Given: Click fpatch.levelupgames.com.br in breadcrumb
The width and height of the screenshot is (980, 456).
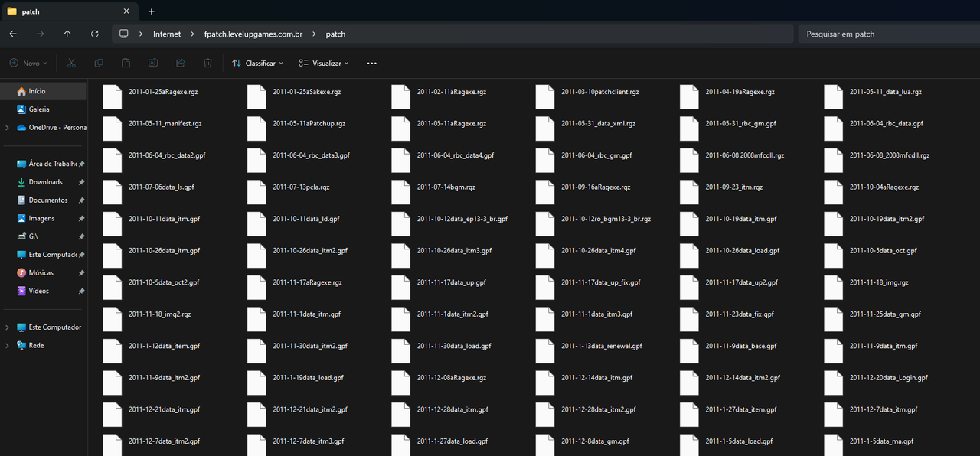Looking at the screenshot, I should pos(253,34).
